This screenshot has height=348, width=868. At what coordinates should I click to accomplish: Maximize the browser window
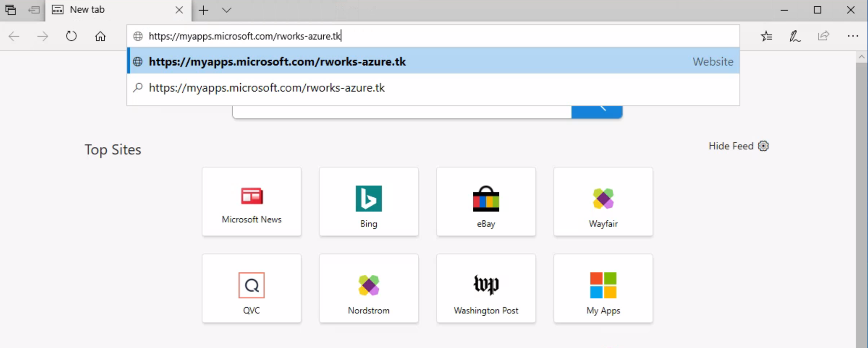tap(817, 10)
